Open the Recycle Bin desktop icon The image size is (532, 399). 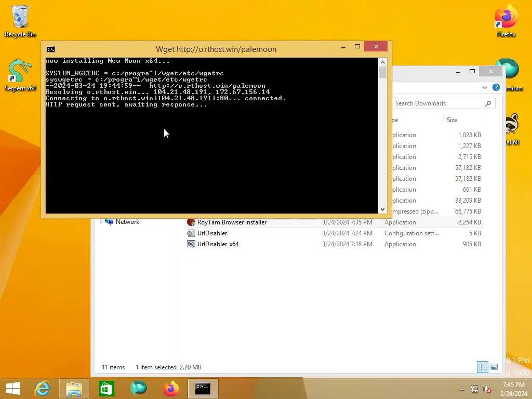click(x=20, y=21)
